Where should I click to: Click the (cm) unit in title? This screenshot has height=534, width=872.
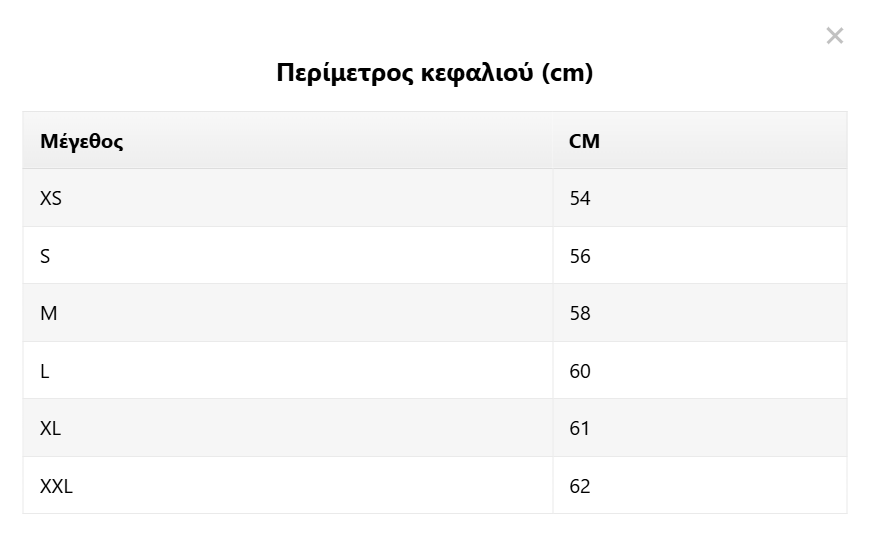567,73
